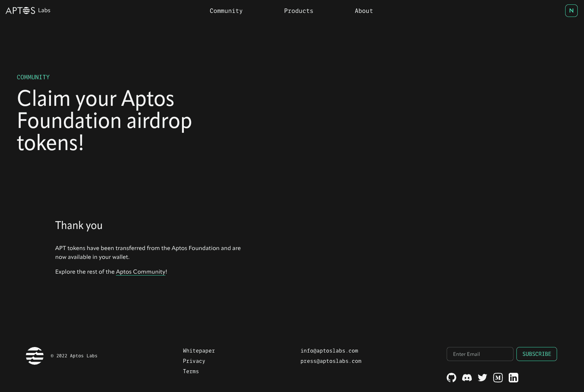Screen dimensions: 584x392
Task: Click info@aptoslabs.com email link
Action: pyautogui.click(x=329, y=351)
